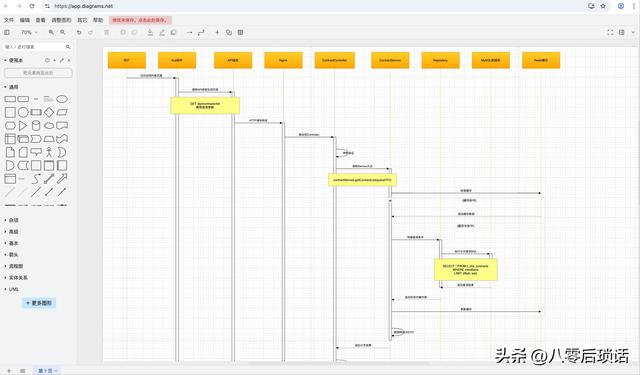
Task: Click the fill color bucket icon
Action: tap(150, 32)
